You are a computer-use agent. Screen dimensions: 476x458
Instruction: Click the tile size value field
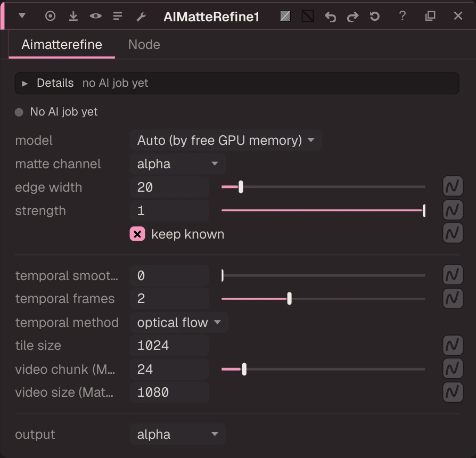[169, 346]
